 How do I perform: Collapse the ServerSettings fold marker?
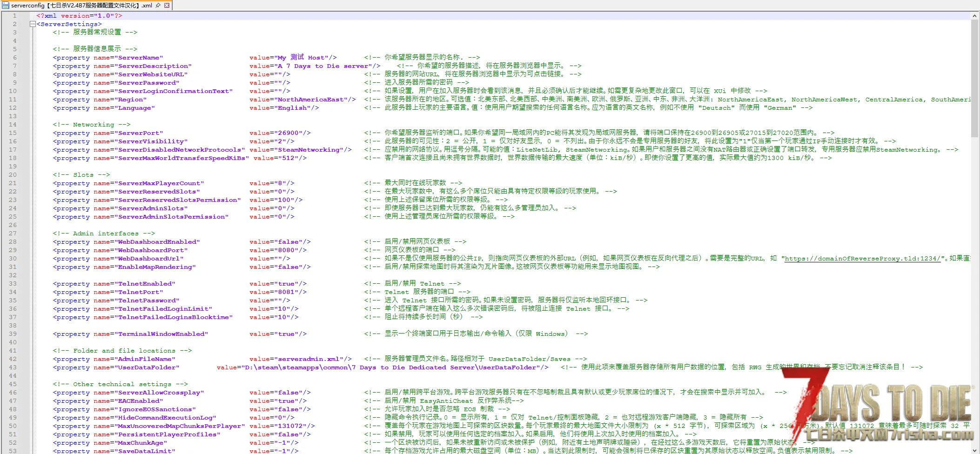(x=33, y=24)
